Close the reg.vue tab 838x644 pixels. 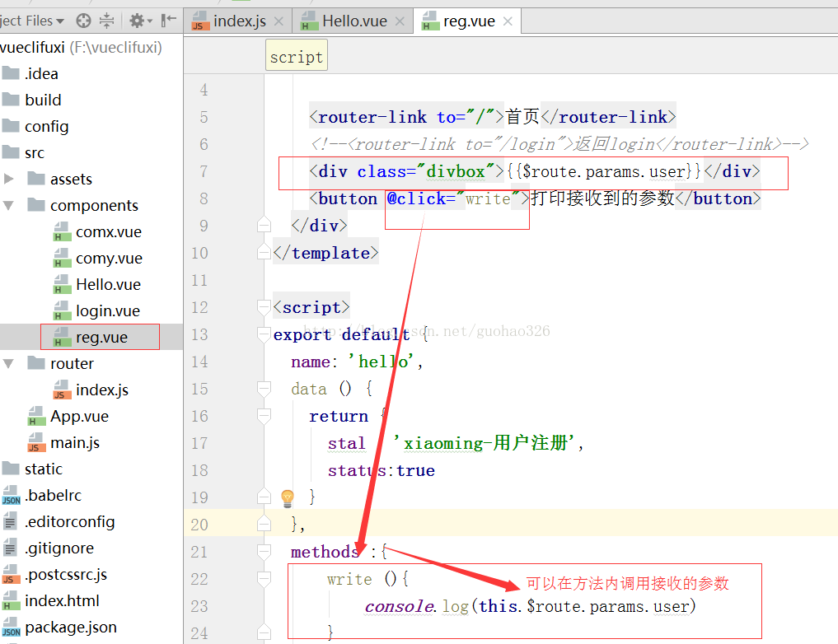(508, 21)
